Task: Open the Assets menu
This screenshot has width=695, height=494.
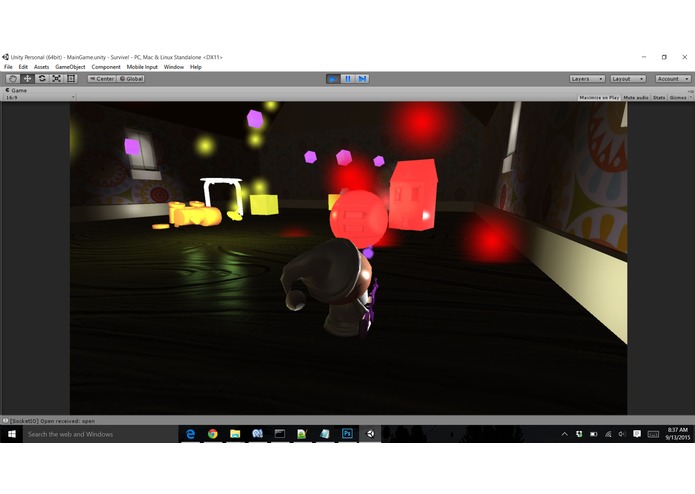Action: coord(41,67)
